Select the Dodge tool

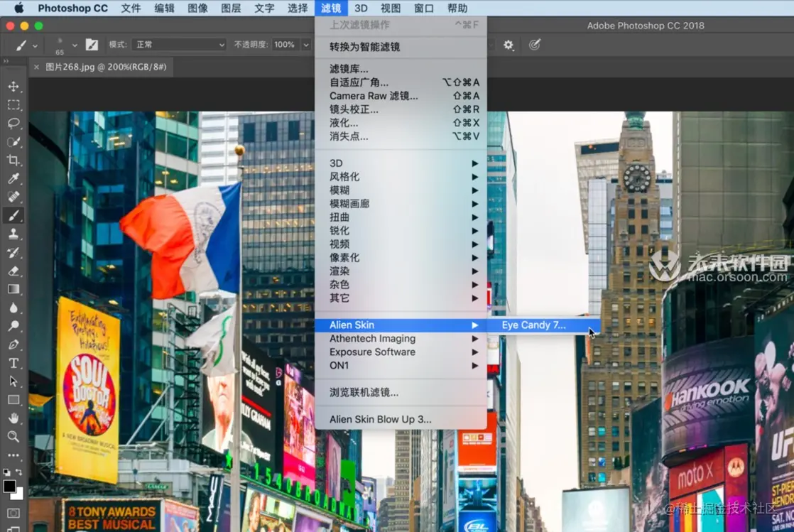click(x=13, y=326)
